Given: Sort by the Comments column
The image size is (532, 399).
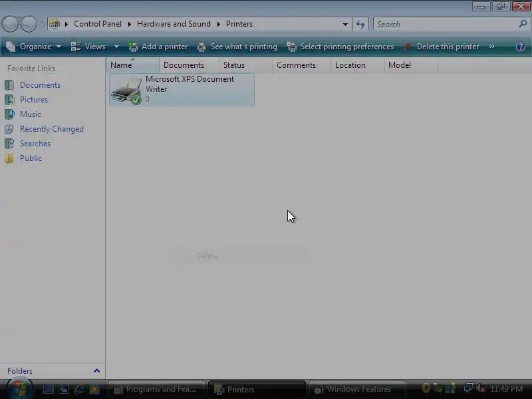Looking at the screenshot, I should pyautogui.click(x=302, y=65).
